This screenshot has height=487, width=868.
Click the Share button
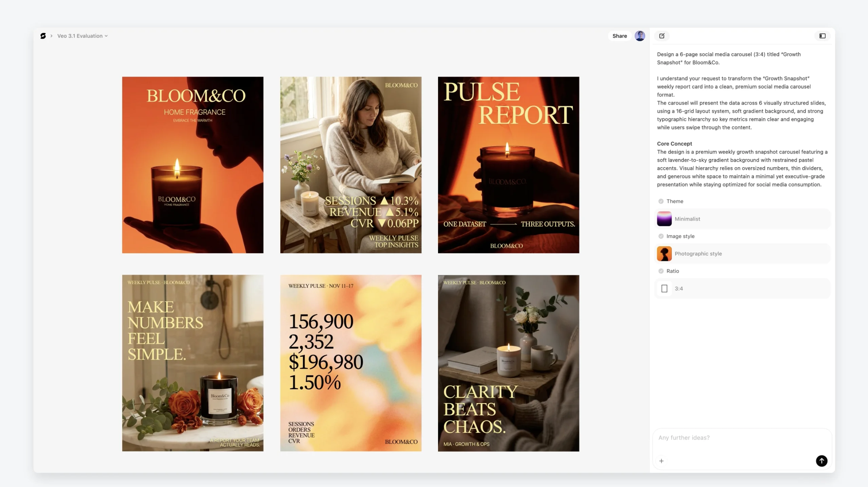[620, 36]
